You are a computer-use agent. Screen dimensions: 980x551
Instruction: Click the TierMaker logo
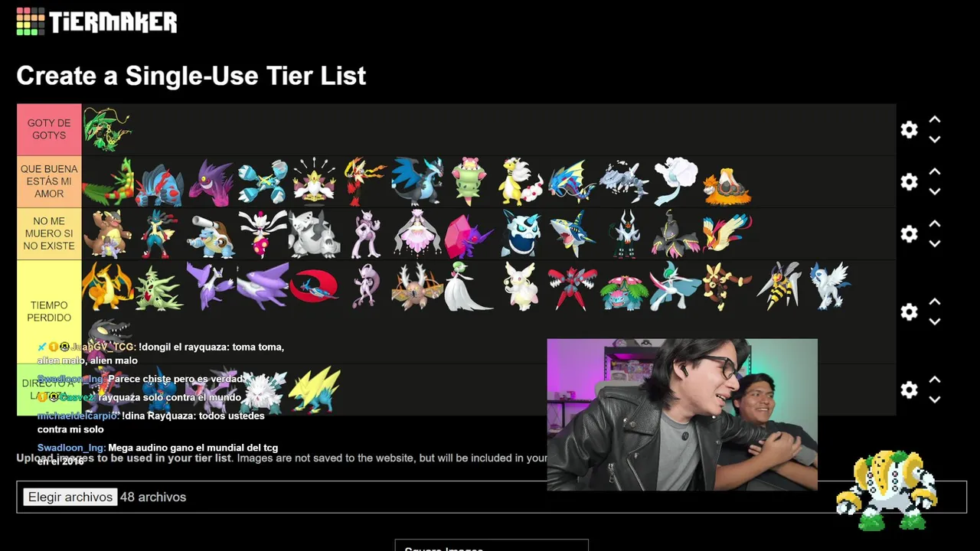(x=96, y=21)
